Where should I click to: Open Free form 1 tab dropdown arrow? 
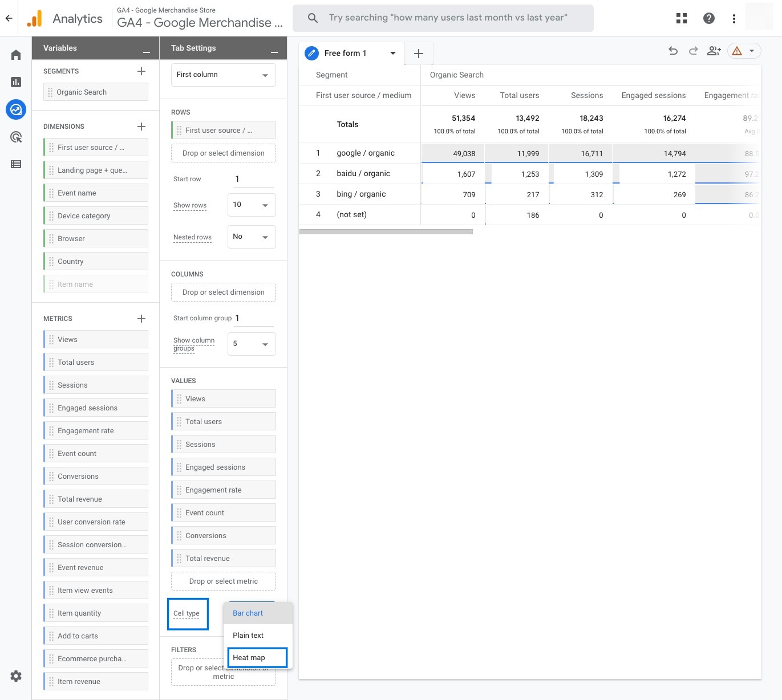pyautogui.click(x=393, y=53)
